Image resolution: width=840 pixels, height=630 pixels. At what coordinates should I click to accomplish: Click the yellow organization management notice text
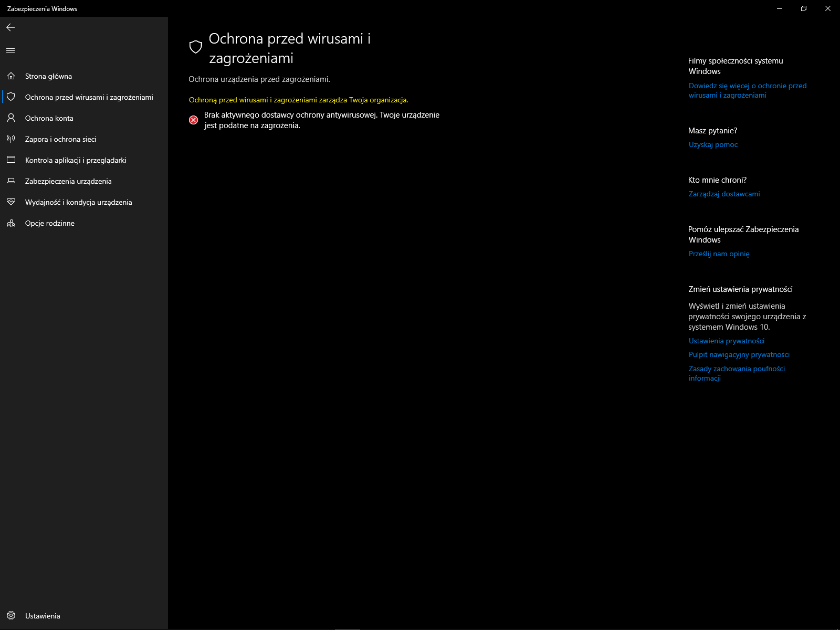tap(299, 100)
